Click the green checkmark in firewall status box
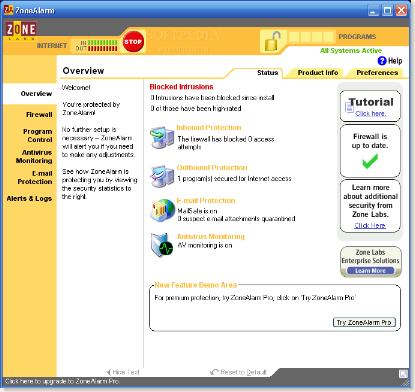This screenshot has height=392, width=415. 370,161
